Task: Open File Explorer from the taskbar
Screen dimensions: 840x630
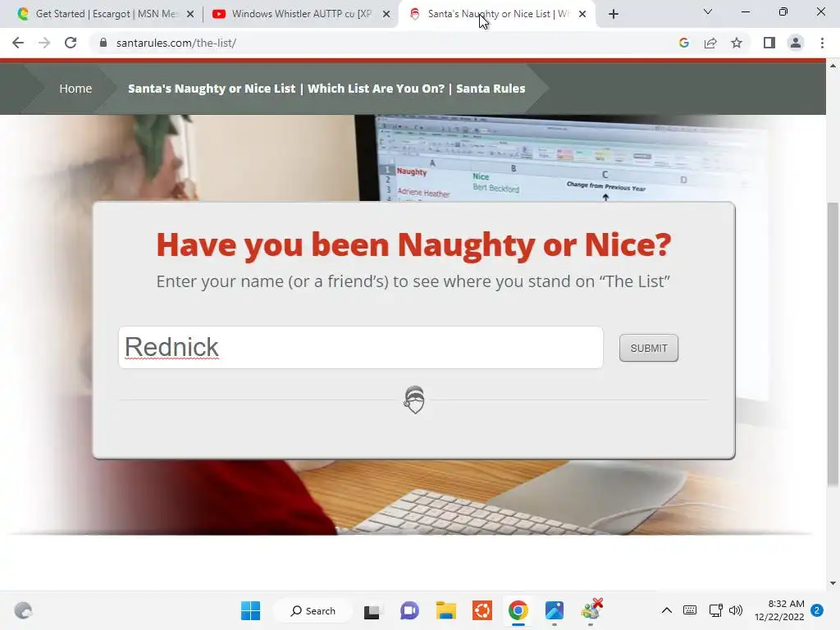Action: tap(445, 610)
